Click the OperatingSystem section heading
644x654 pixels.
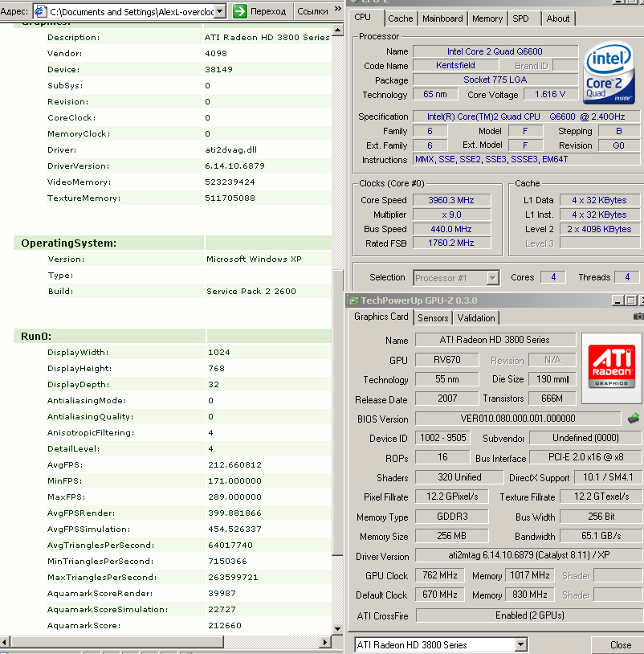click(x=69, y=243)
